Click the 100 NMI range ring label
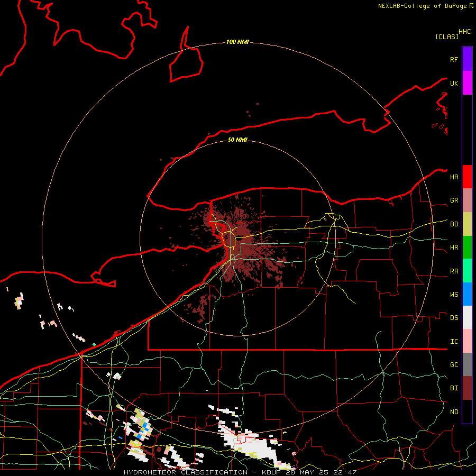476x476 pixels. 237,42
